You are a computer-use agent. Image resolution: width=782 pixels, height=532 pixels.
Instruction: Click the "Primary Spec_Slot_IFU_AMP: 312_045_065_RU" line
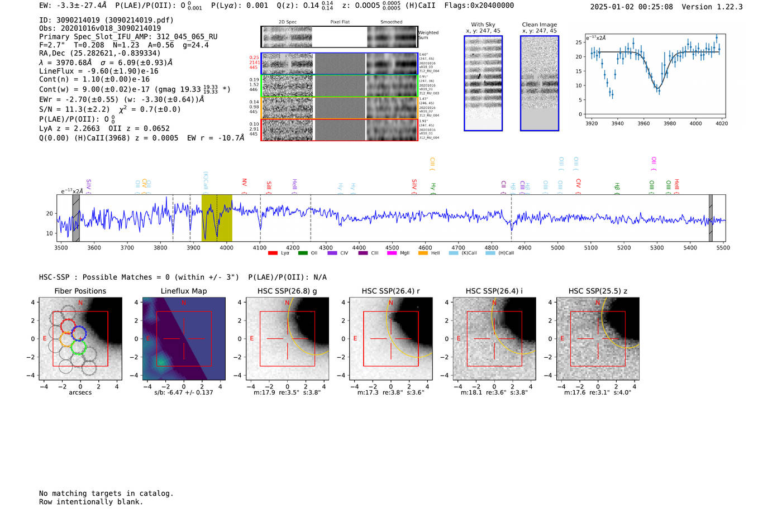click(x=128, y=37)
